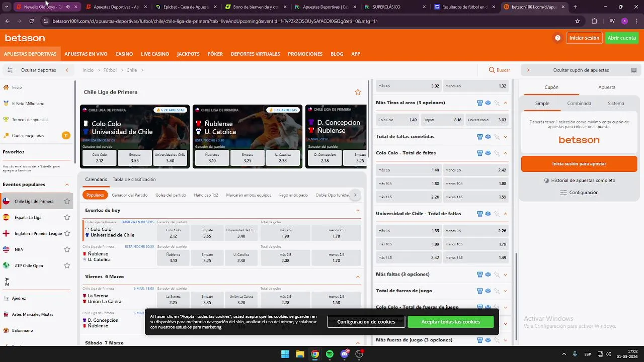
Task: Click bet builder icon for Colo Colo - Total de faltas
Action: [488, 153]
